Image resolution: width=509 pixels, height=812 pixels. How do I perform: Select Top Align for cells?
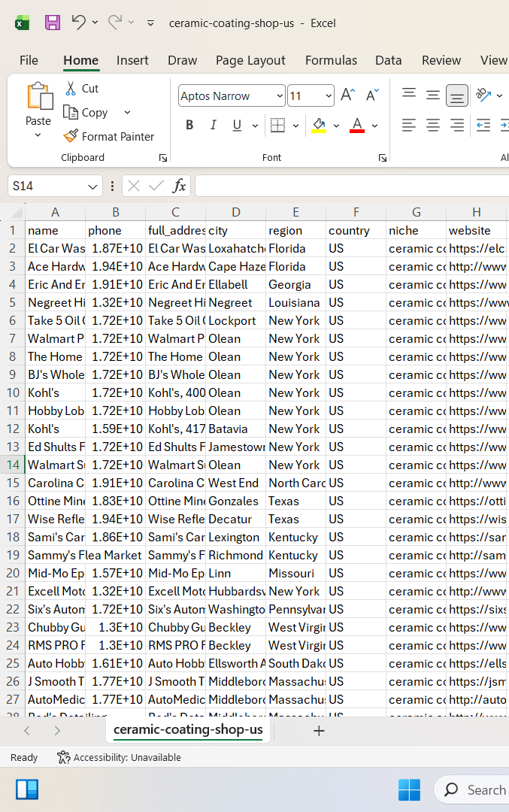pos(409,95)
